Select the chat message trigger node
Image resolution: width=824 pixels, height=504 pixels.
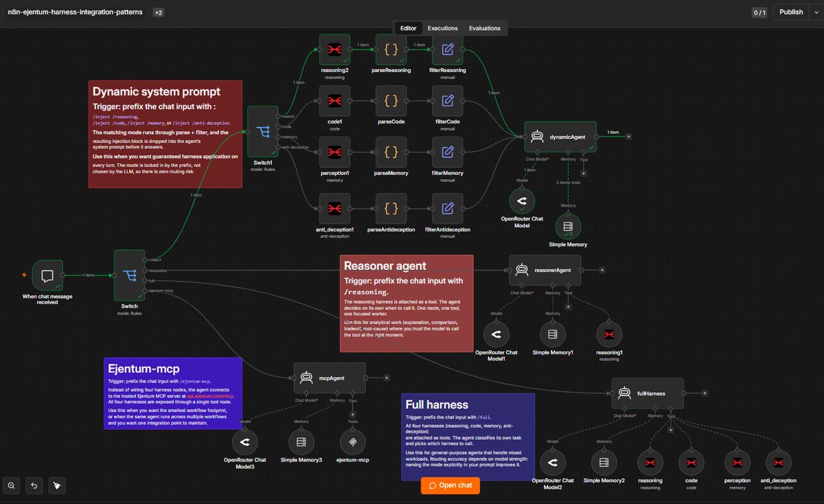(x=47, y=275)
